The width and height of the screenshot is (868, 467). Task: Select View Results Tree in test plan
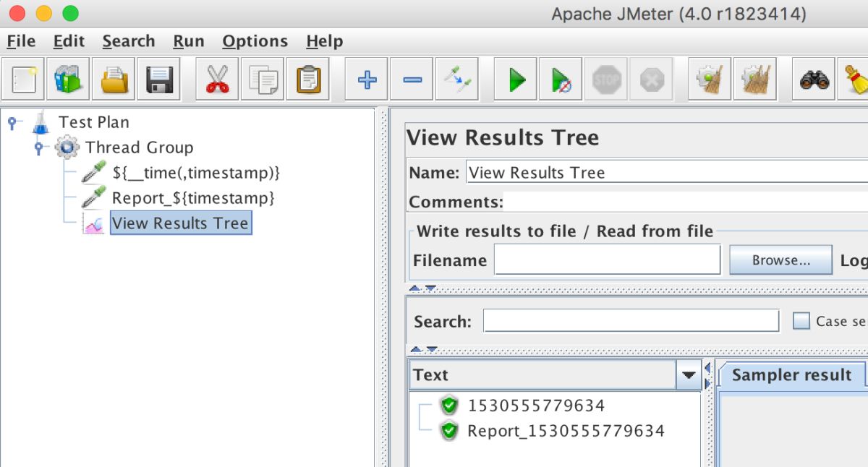pos(181,223)
